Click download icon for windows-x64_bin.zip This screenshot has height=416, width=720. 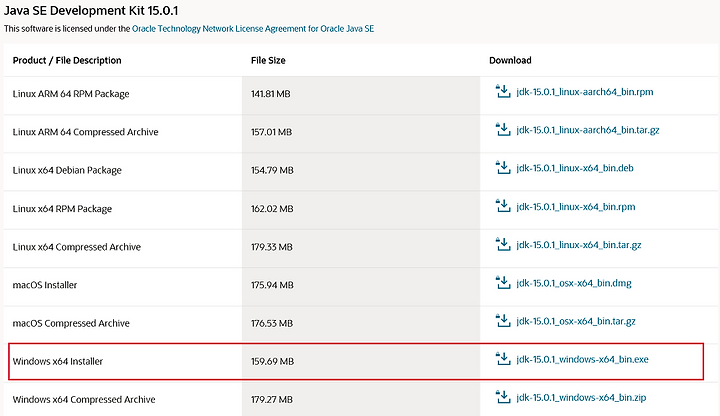pos(503,397)
